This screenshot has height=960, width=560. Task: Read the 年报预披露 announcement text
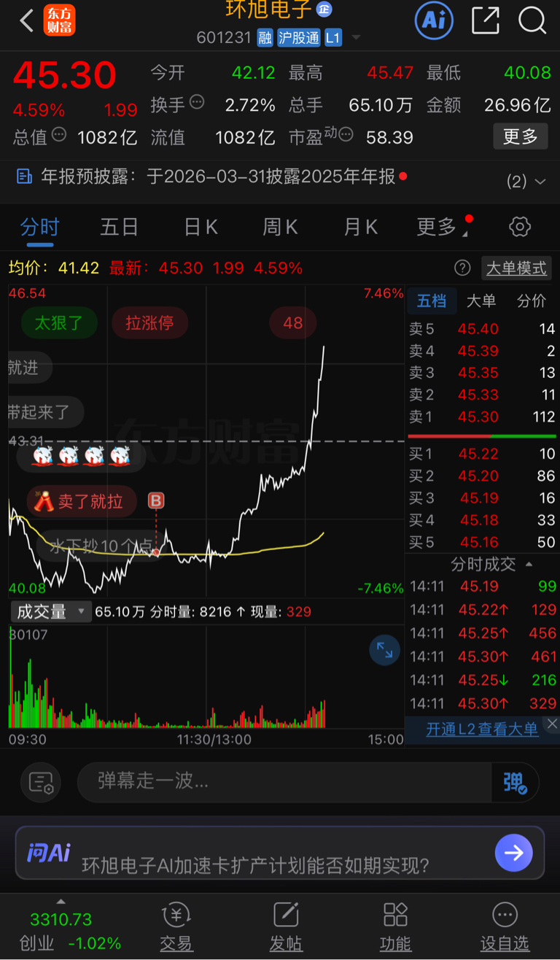pos(218,176)
